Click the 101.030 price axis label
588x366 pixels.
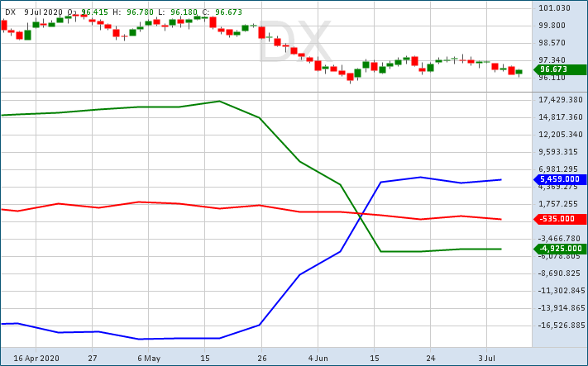554,8
